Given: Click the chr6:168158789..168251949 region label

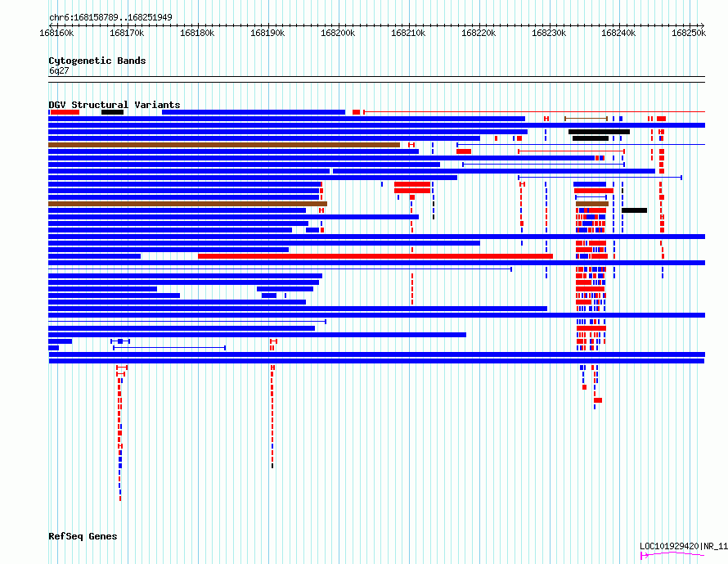Looking at the screenshot, I should pos(110,17).
